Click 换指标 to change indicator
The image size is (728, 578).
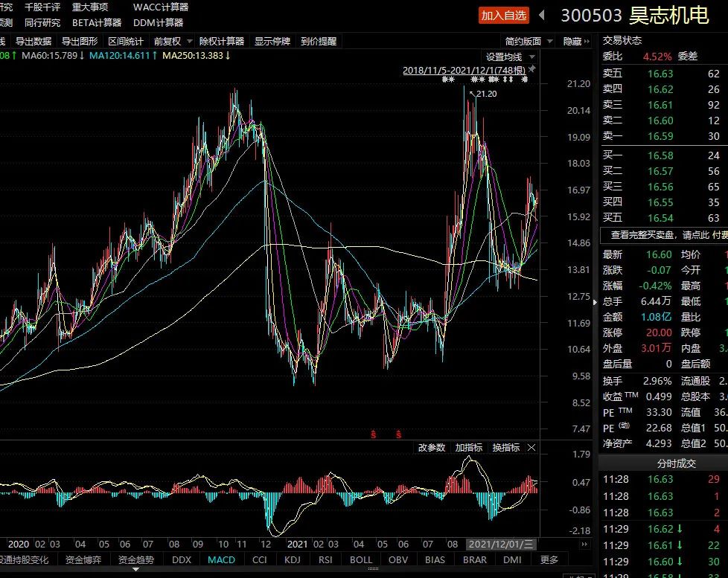click(506, 448)
